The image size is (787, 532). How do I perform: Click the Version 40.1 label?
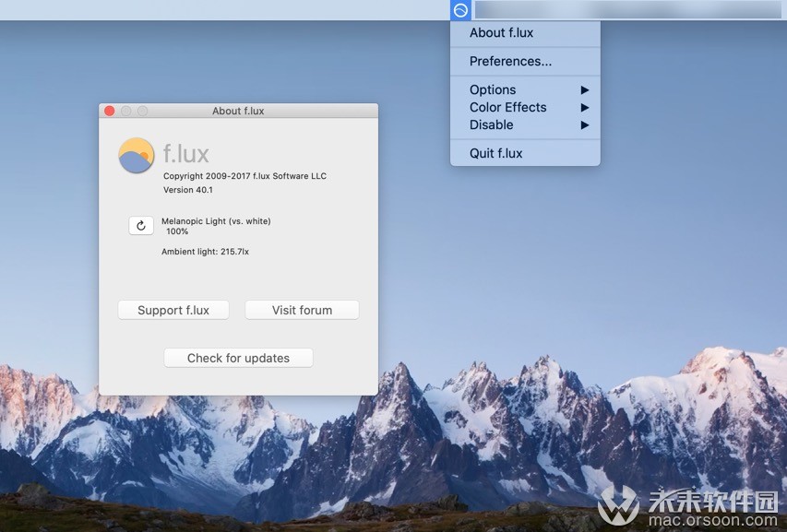188,190
